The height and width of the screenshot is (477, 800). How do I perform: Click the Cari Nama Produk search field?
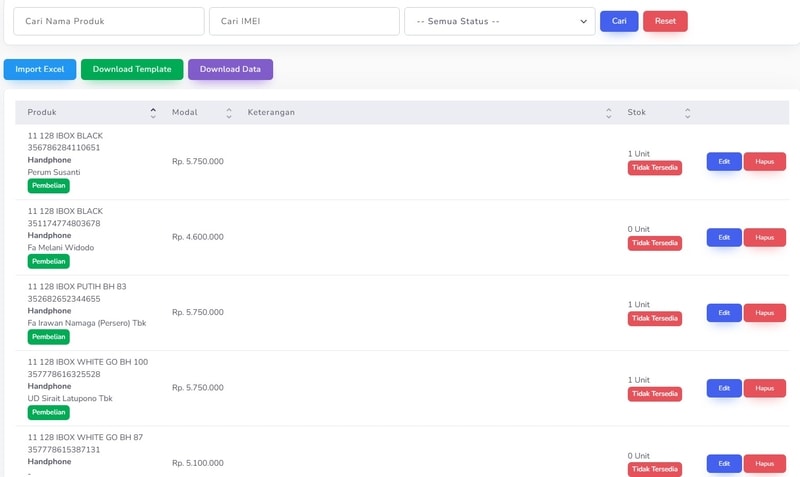[x=109, y=21]
